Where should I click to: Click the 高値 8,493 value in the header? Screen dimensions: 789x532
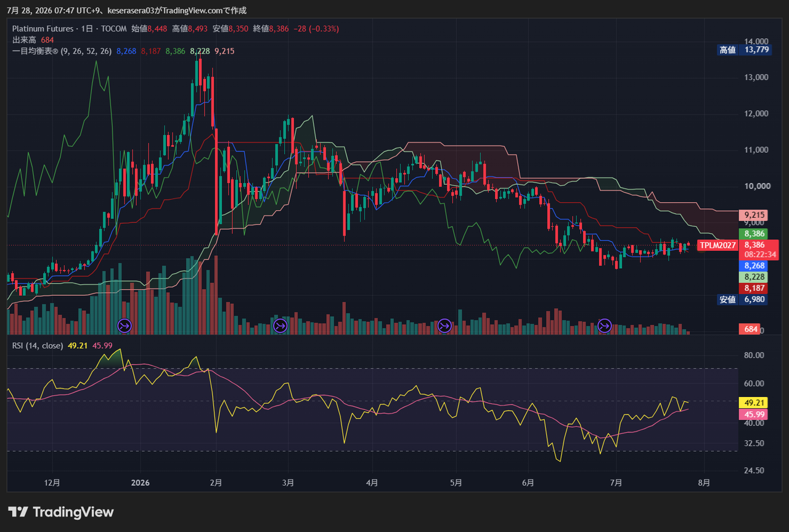pos(190,28)
